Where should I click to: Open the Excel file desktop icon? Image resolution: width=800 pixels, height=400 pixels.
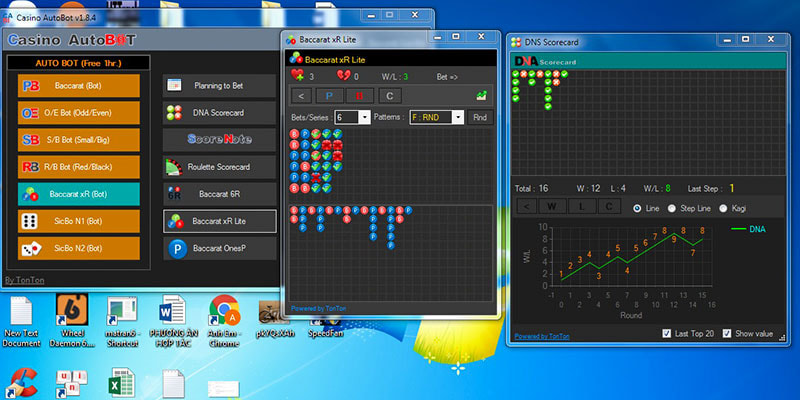(x=122, y=383)
